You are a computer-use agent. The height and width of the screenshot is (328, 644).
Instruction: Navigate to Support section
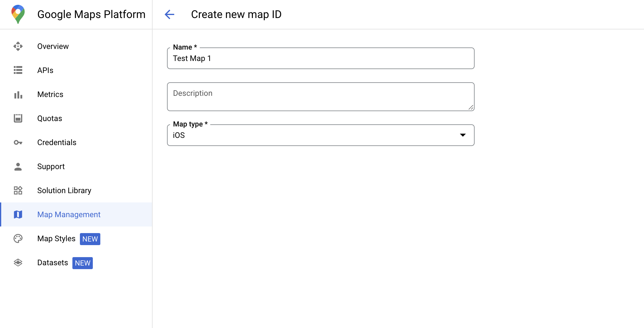click(50, 166)
